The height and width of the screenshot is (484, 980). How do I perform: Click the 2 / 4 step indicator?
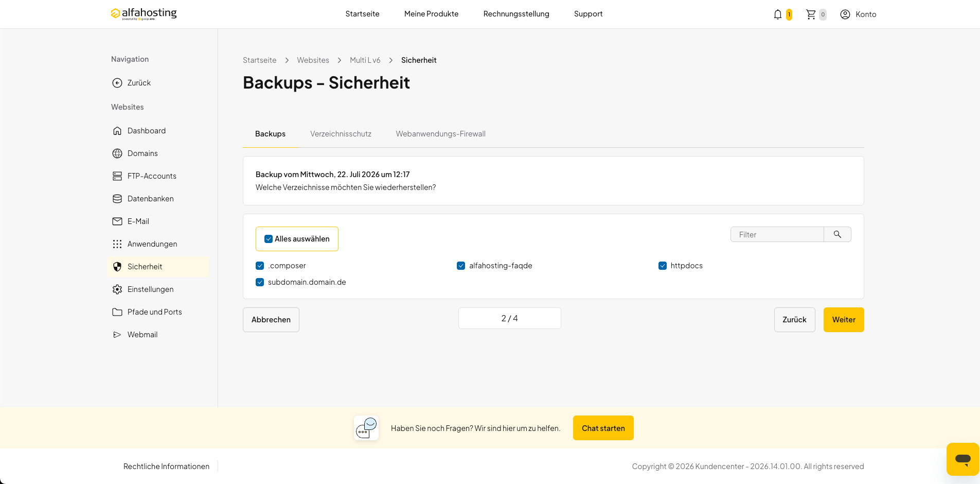pyautogui.click(x=510, y=318)
